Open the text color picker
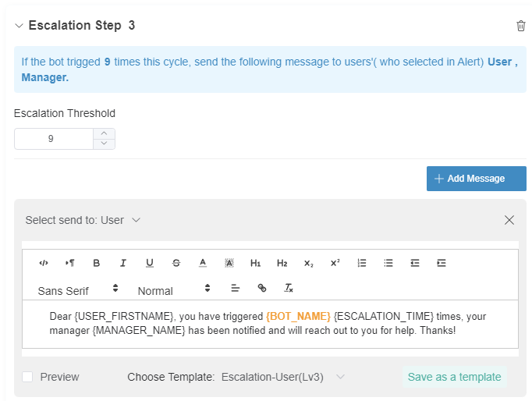The image size is (532, 401). (203, 263)
